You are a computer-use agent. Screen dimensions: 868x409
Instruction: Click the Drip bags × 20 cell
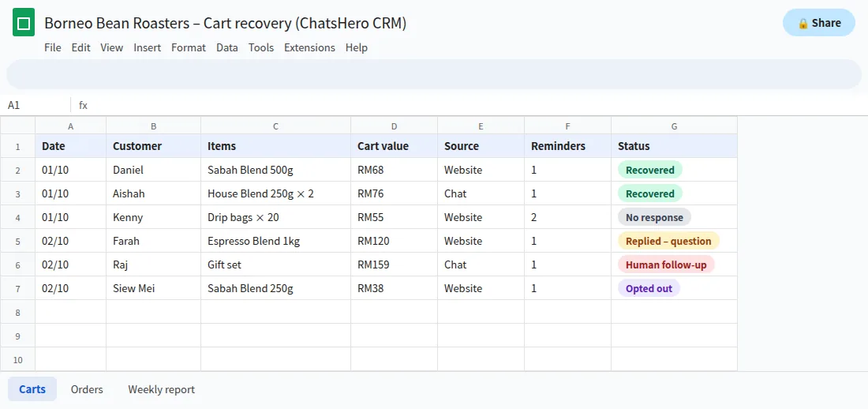tap(275, 217)
